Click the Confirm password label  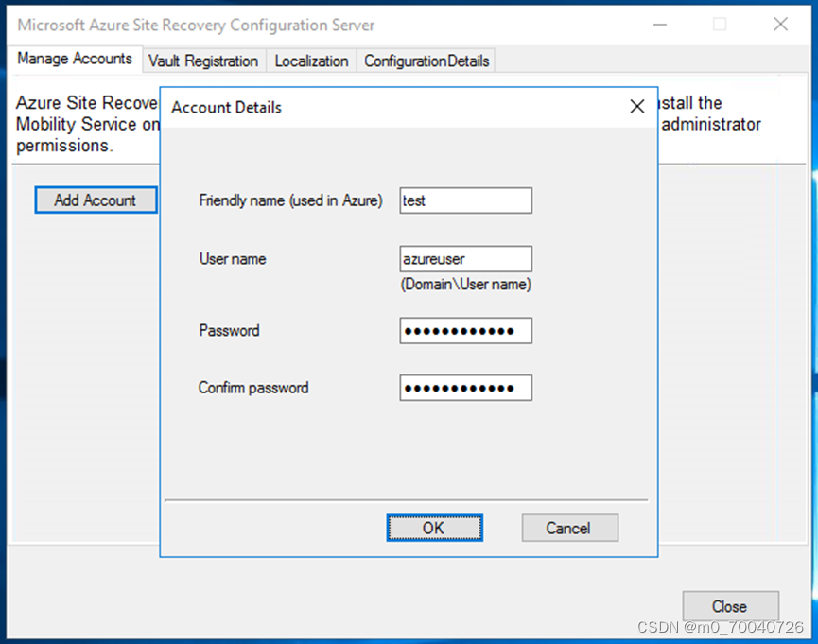point(253,388)
